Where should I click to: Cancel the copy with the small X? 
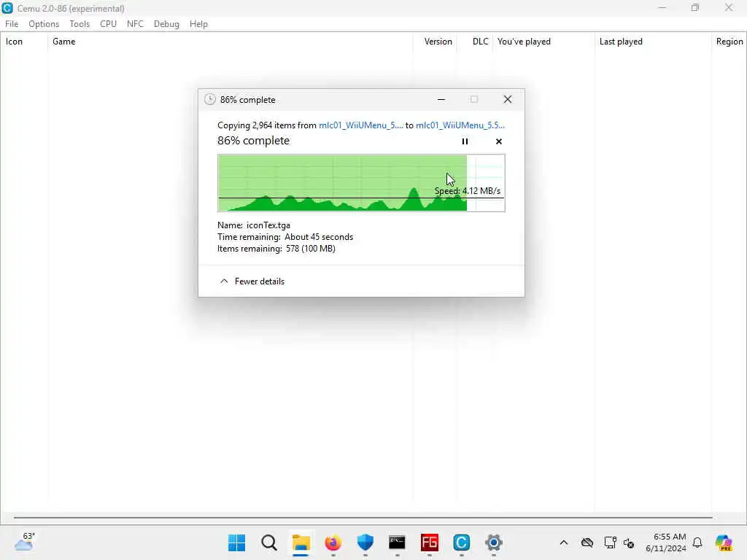499,141
